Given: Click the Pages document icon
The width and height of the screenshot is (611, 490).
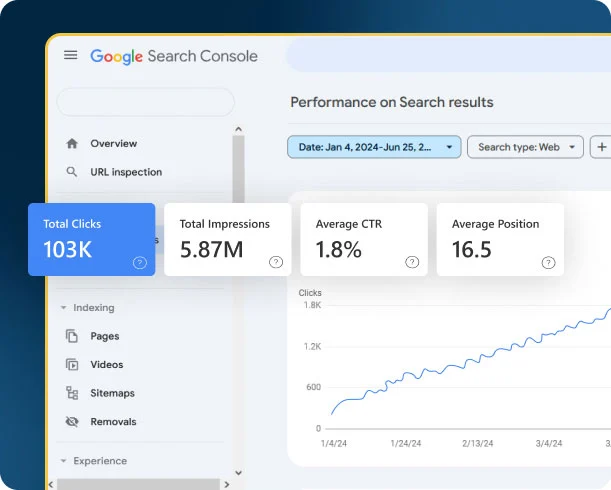Looking at the screenshot, I should point(72,337).
